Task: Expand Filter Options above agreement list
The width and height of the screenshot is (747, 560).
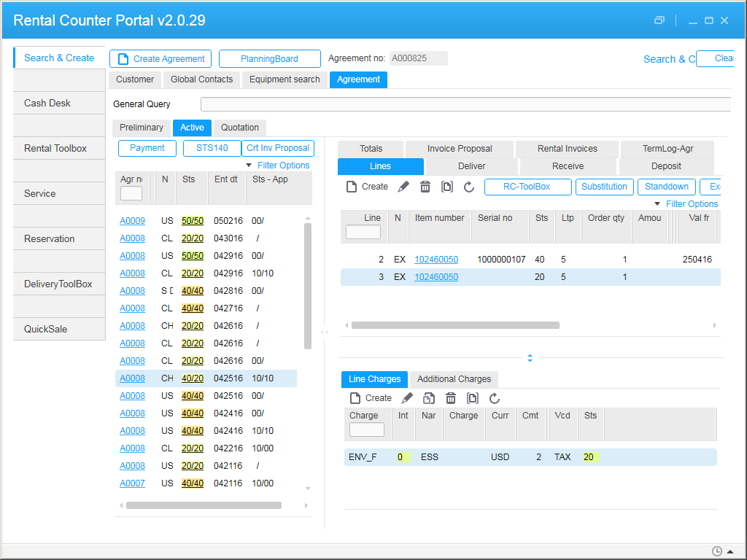Action: (x=278, y=166)
